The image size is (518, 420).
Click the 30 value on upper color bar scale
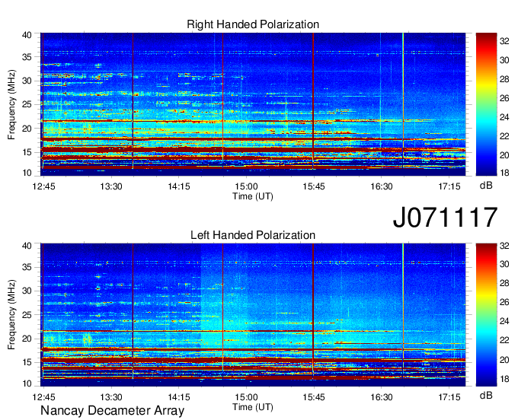click(504, 60)
